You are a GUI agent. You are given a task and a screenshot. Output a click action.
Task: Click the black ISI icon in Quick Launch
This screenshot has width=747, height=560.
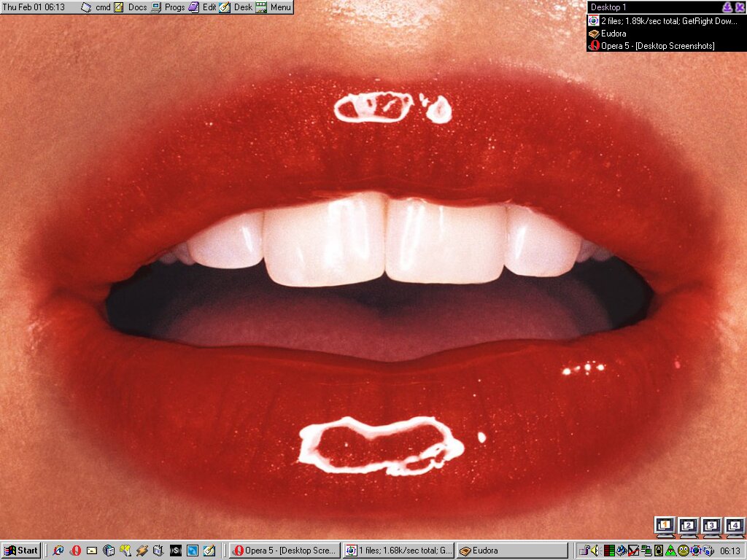176,551
